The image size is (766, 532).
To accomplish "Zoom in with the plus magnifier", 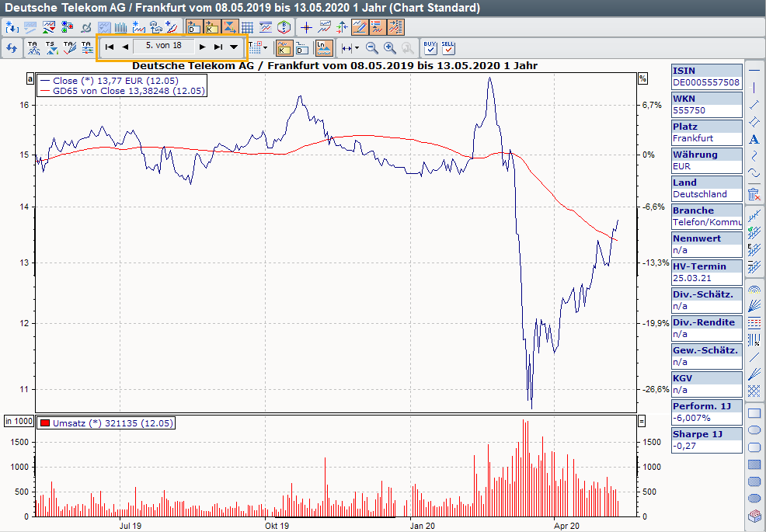I will [x=389, y=48].
